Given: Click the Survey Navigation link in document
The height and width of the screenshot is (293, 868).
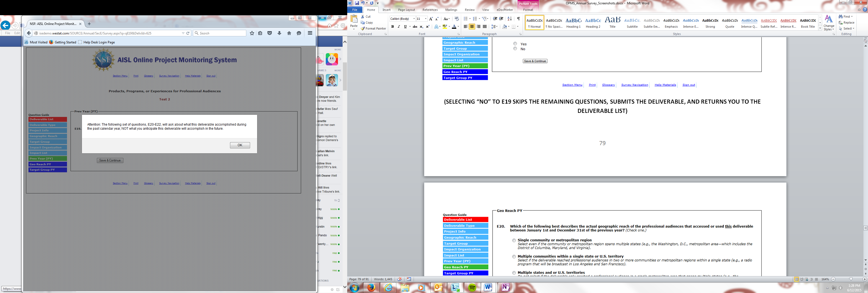Looking at the screenshot, I should 634,85.
